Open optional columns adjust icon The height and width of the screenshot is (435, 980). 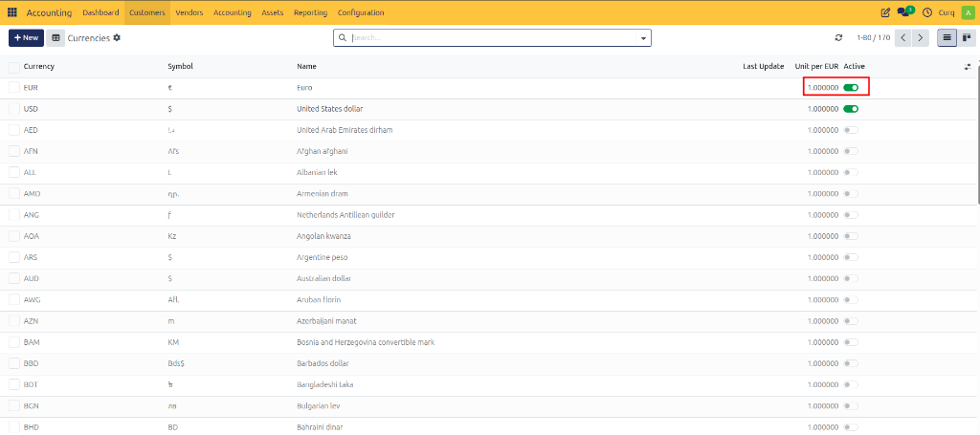pos(968,66)
